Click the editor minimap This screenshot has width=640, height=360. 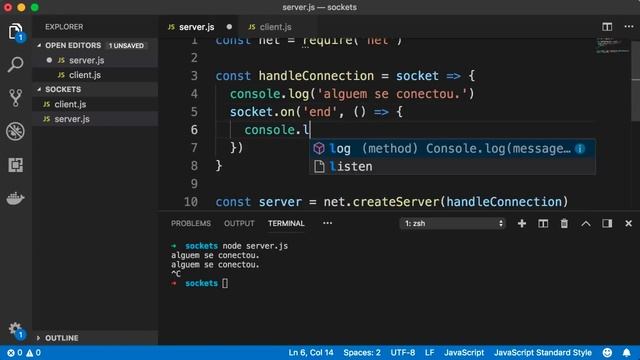[x=612, y=46]
